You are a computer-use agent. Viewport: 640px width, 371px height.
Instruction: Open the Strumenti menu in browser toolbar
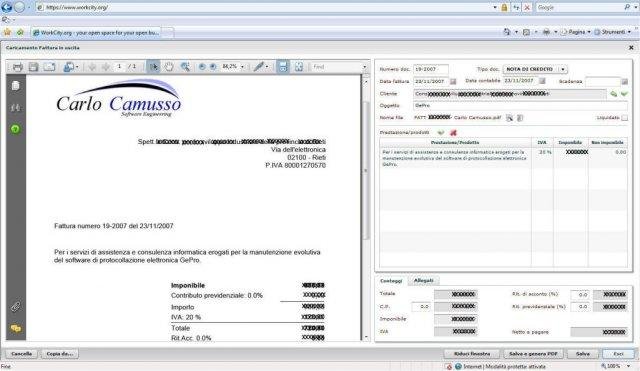(x=612, y=32)
